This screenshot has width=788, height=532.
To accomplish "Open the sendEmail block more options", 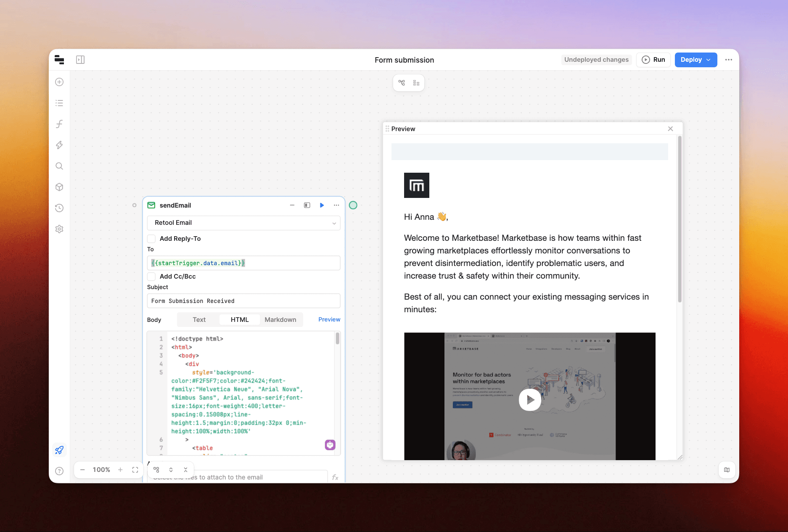I will [x=336, y=205].
